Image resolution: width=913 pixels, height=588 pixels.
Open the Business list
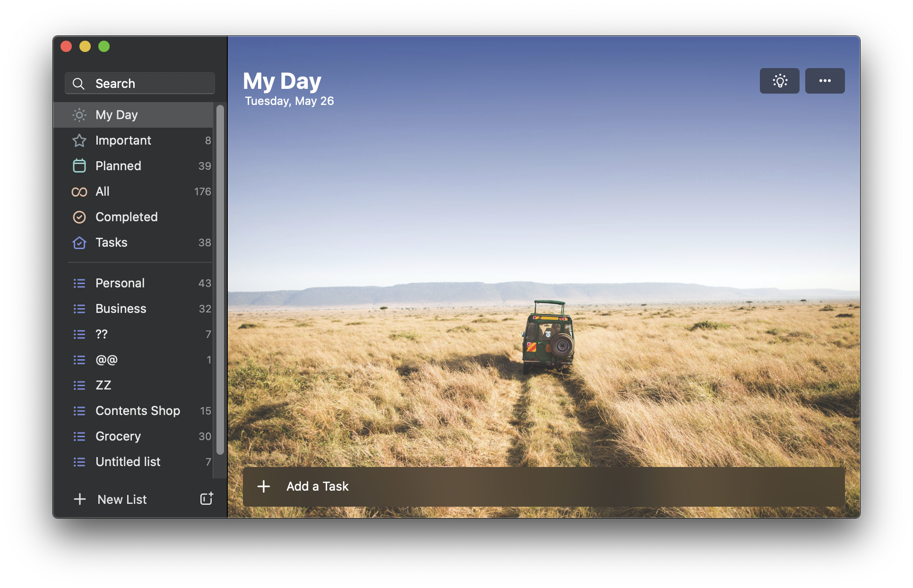coord(121,309)
